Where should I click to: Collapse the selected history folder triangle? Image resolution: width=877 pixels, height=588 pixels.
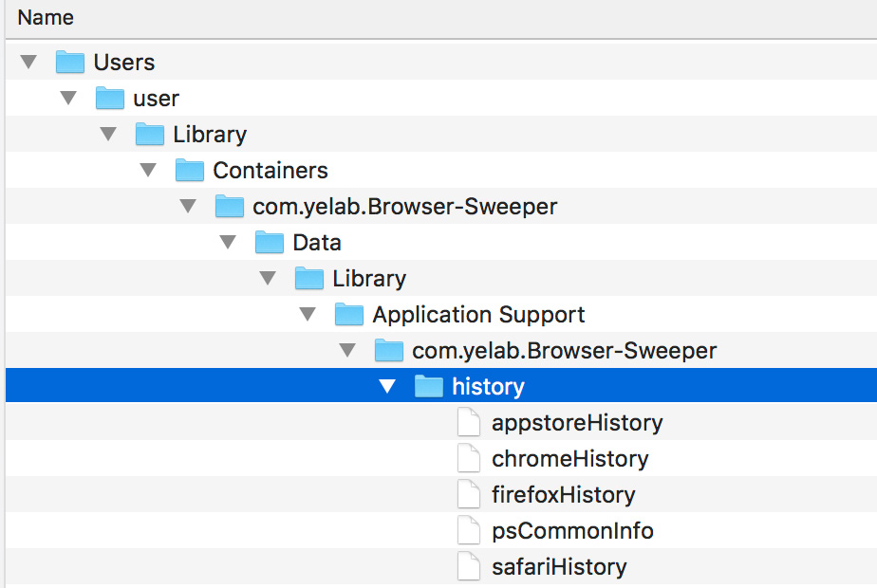387,387
